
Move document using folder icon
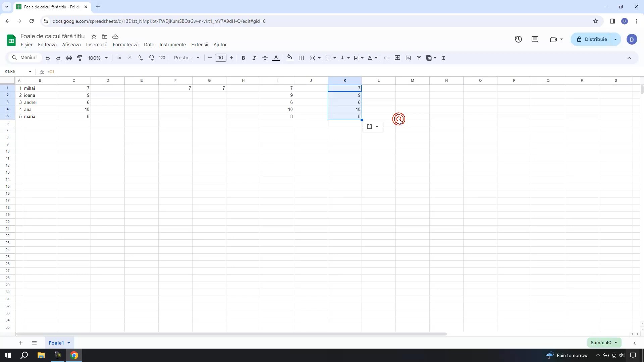coord(105,37)
